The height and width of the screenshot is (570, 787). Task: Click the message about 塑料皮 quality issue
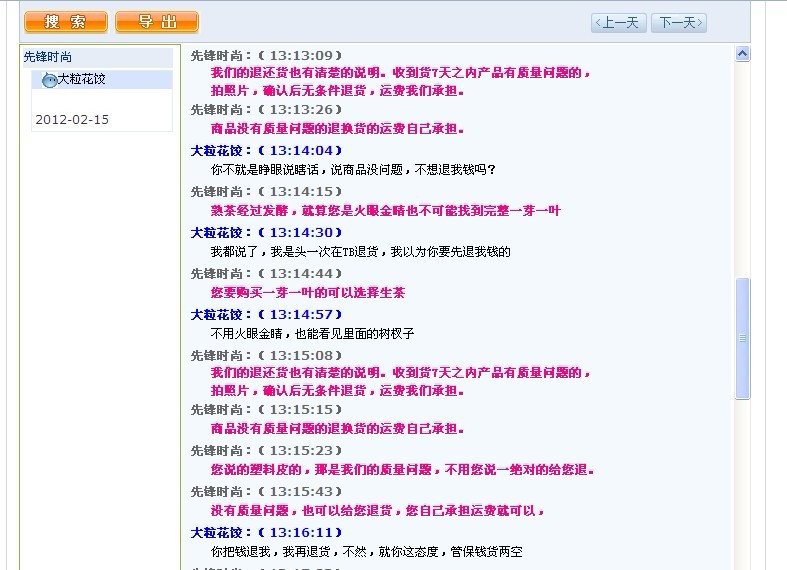(x=402, y=470)
